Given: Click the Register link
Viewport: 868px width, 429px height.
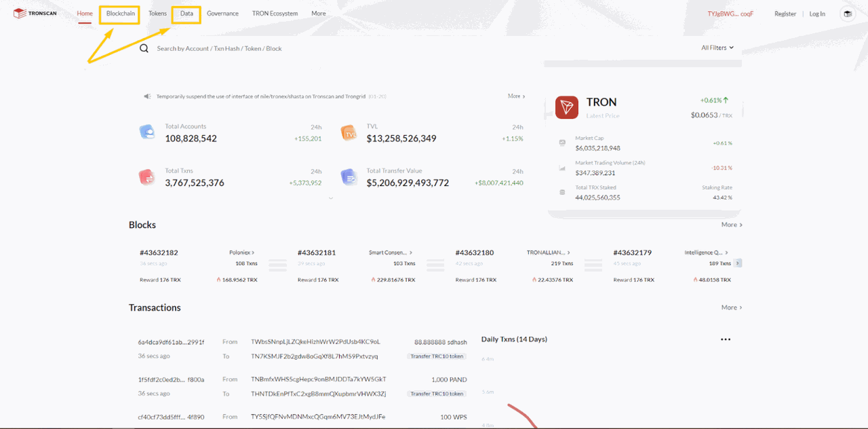Looking at the screenshot, I should (785, 13).
